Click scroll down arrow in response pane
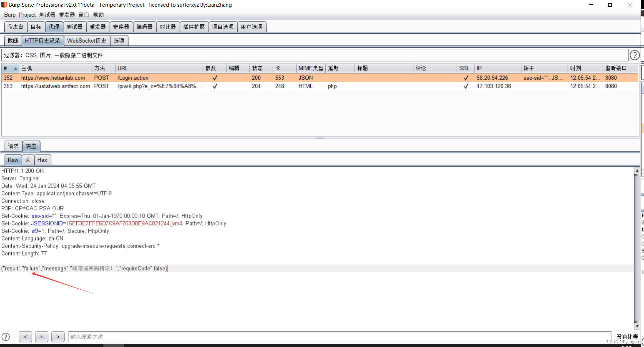Image resolution: width=644 pixels, height=347 pixels. pos(637,326)
